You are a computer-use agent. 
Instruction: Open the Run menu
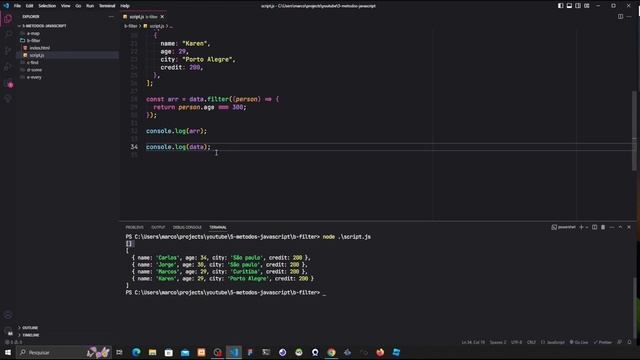click(x=90, y=6)
